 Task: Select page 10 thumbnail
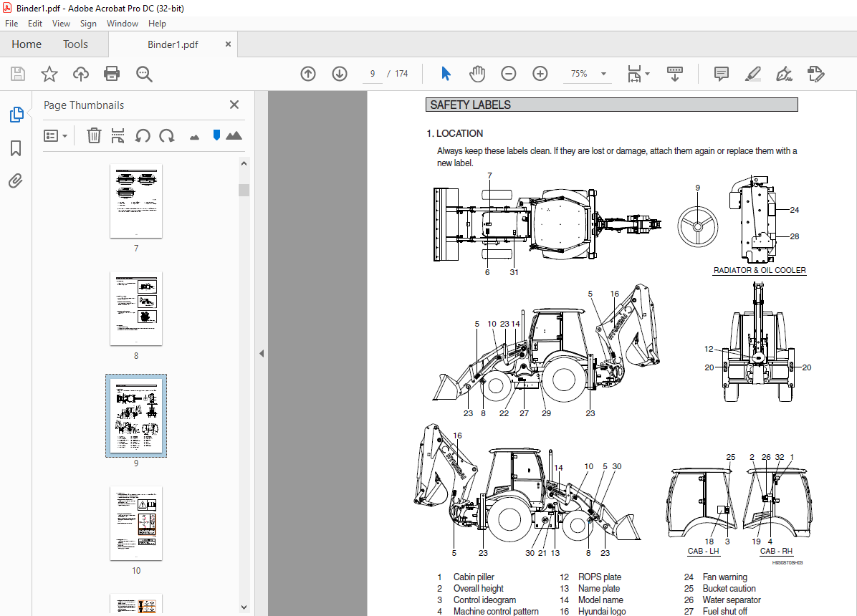pyautogui.click(x=136, y=523)
